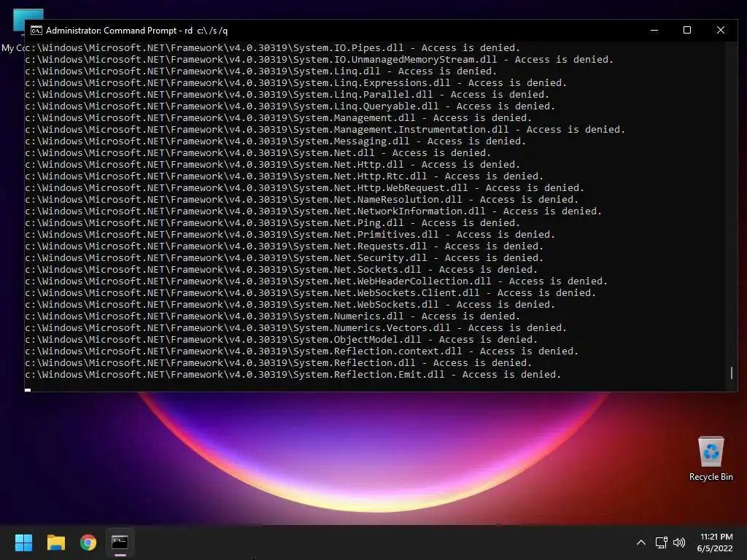Click the System.Management.dll line
This screenshot has width=747, height=560.
[278, 117]
